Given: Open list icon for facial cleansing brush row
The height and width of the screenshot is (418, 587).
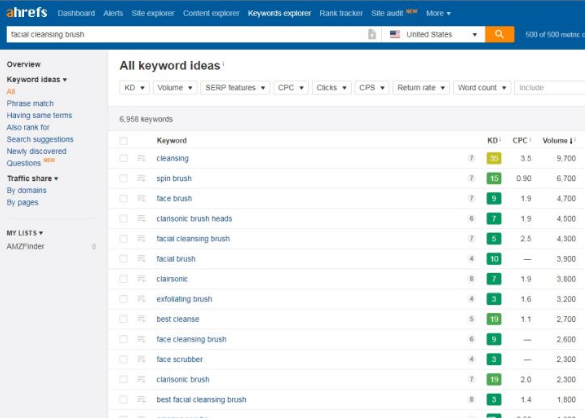Looking at the screenshot, I should pos(141,239).
